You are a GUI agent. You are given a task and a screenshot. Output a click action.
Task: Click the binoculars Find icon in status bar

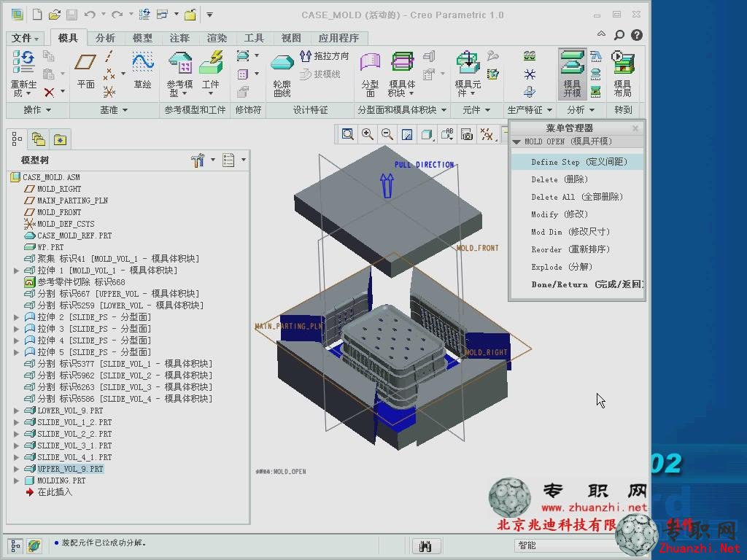click(425, 546)
